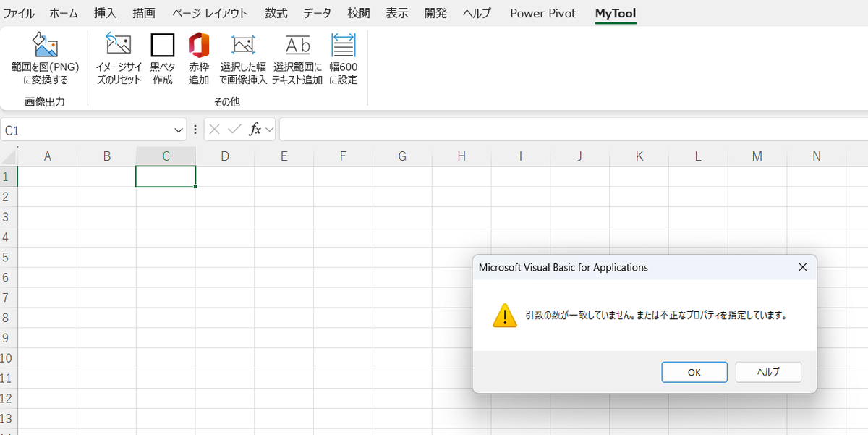The width and height of the screenshot is (868, 435).
Task: Select row 10 header
Action: (x=9, y=358)
